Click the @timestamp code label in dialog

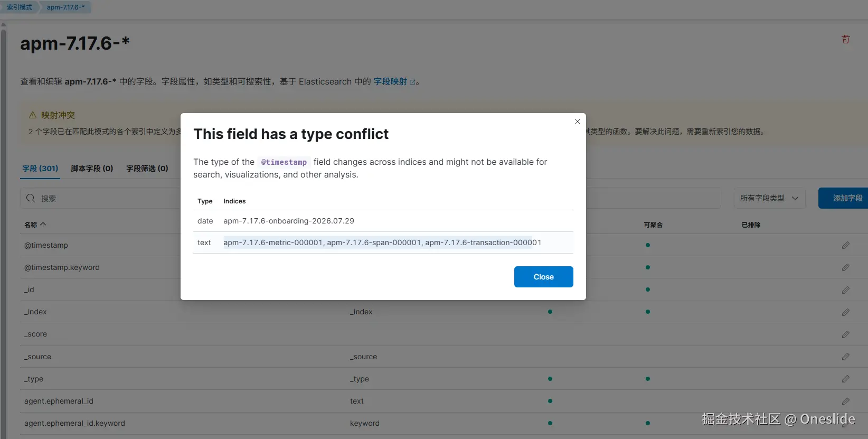[284, 162]
